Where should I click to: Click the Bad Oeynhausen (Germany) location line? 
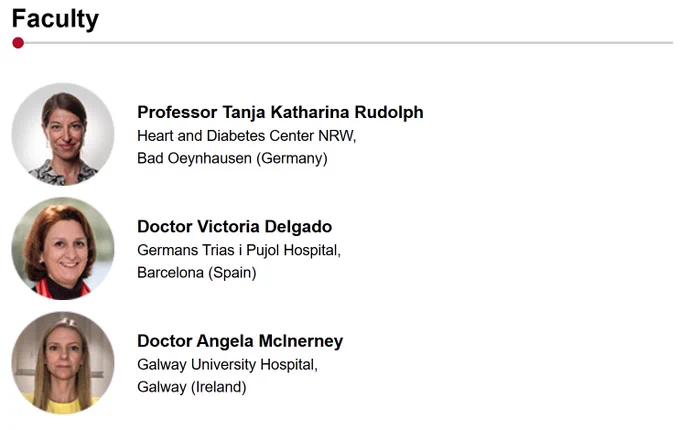(x=232, y=158)
